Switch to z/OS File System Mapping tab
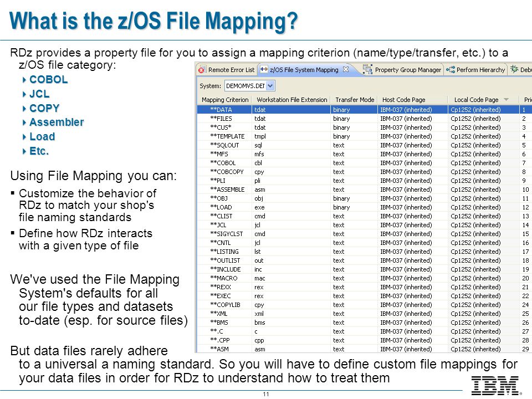 [304, 70]
